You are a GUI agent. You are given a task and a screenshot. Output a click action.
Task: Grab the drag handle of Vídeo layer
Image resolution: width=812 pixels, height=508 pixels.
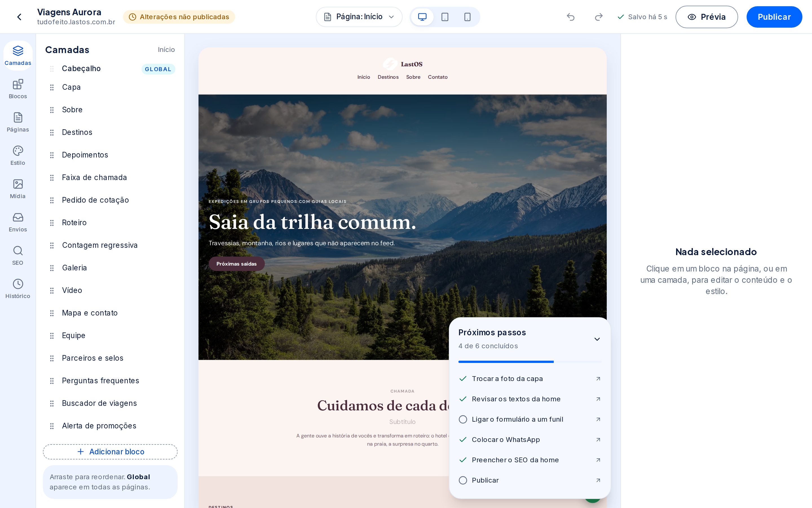pyautogui.click(x=52, y=291)
